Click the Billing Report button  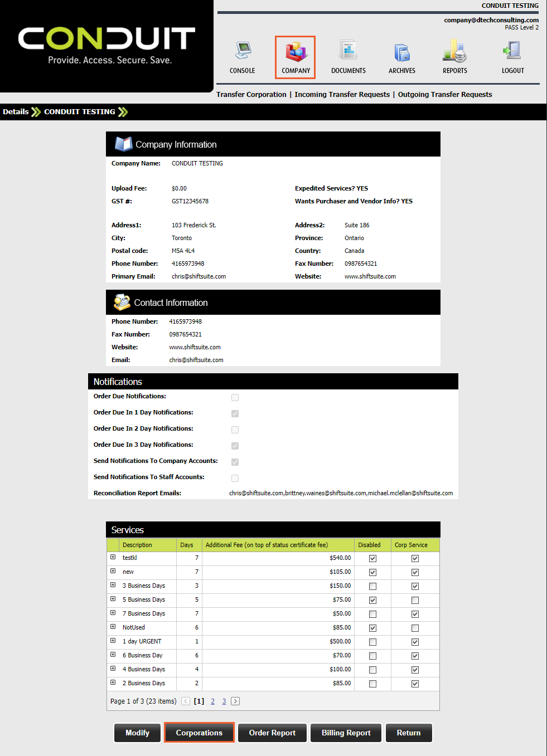coord(346,733)
